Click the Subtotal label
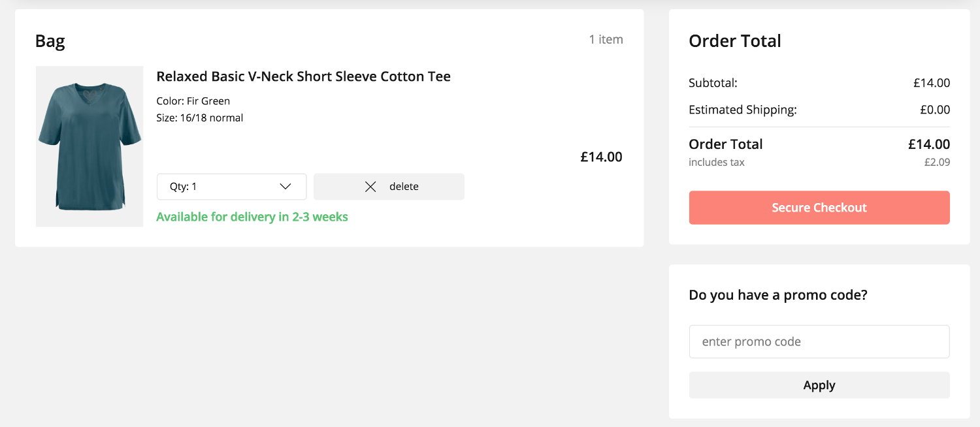 [713, 83]
